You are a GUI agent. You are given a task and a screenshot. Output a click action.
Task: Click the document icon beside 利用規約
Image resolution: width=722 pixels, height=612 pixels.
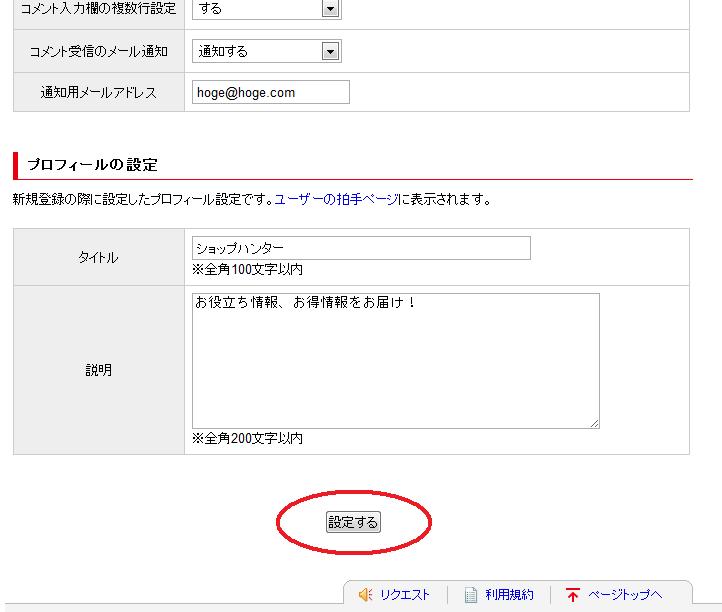[471, 595]
